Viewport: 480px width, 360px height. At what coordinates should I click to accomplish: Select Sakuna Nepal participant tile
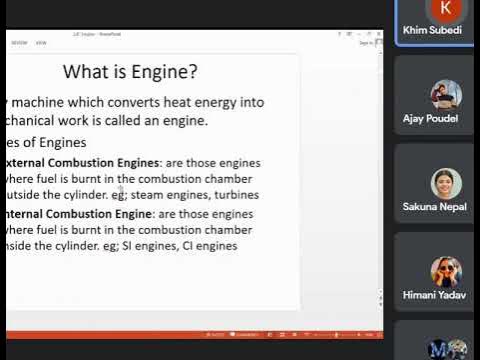tap(434, 183)
